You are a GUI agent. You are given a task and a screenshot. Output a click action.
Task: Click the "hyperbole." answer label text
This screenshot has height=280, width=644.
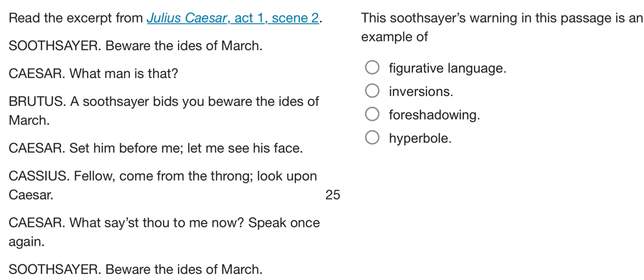[419, 138]
